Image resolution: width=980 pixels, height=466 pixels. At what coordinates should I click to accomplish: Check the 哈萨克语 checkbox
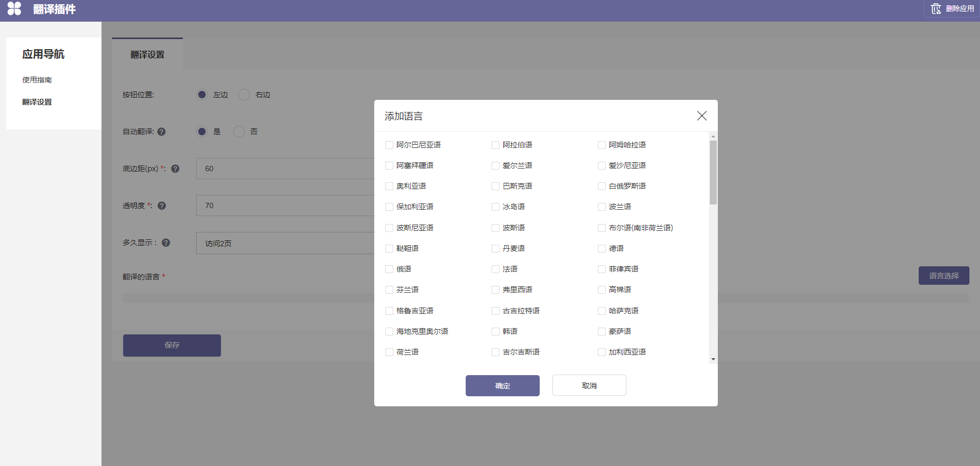[x=602, y=311]
